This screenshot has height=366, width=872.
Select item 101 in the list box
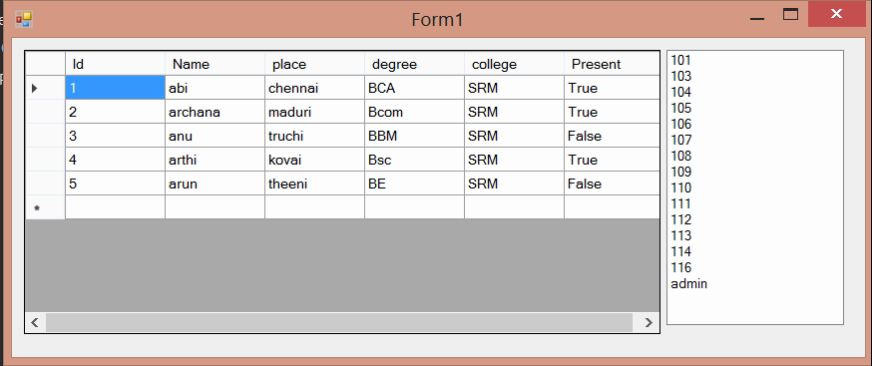pyautogui.click(x=681, y=60)
